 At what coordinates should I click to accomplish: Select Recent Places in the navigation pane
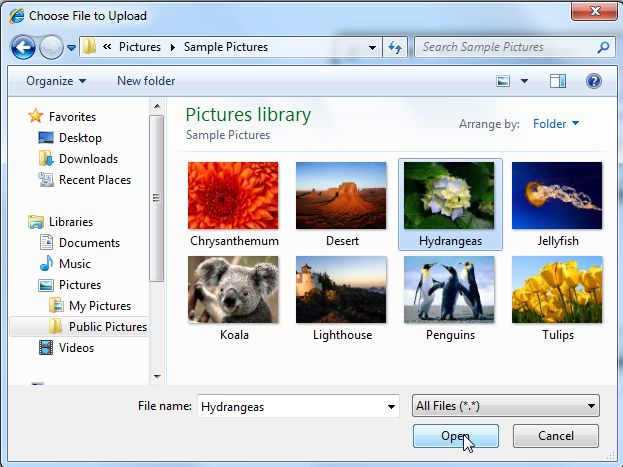tap(84, 180)
